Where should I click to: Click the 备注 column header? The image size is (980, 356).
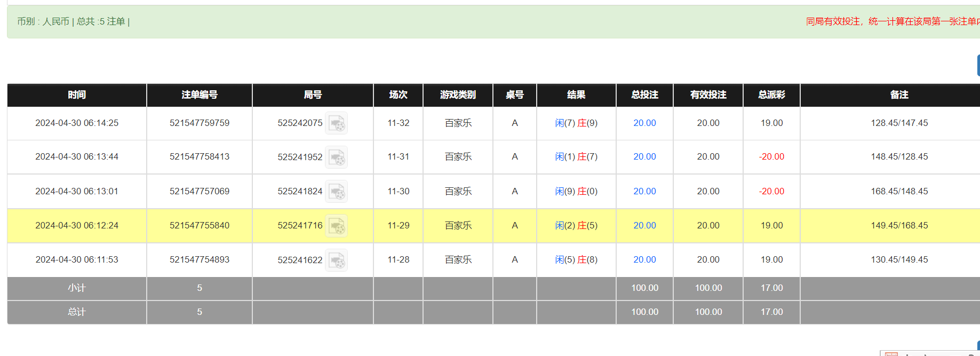899,94
